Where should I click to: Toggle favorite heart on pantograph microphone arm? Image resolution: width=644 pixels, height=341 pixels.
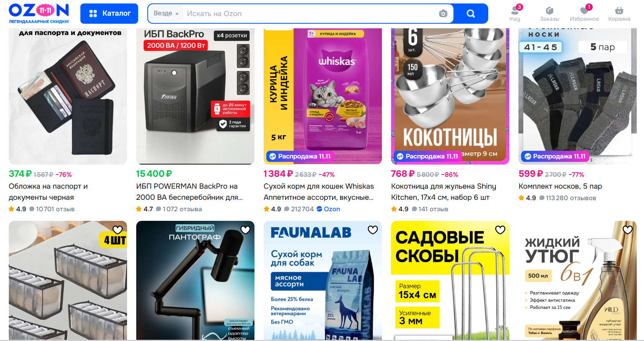tap(245, 230)
